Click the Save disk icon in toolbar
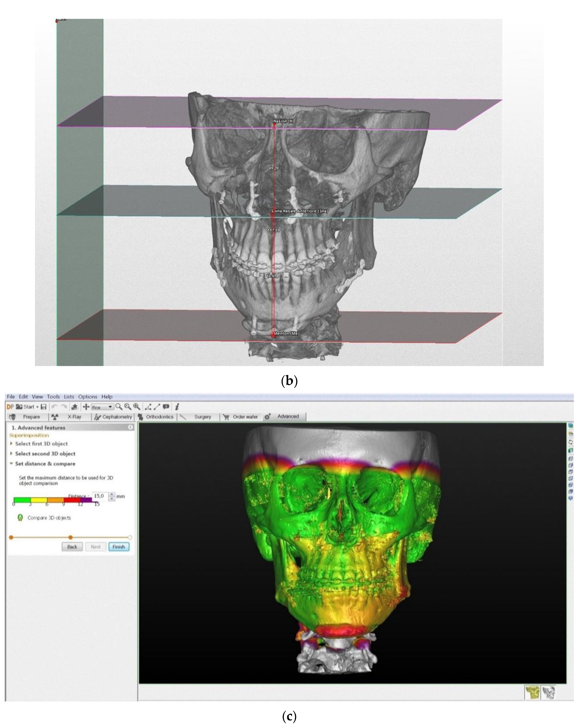 pyautogui.click(x=43, y=407)
